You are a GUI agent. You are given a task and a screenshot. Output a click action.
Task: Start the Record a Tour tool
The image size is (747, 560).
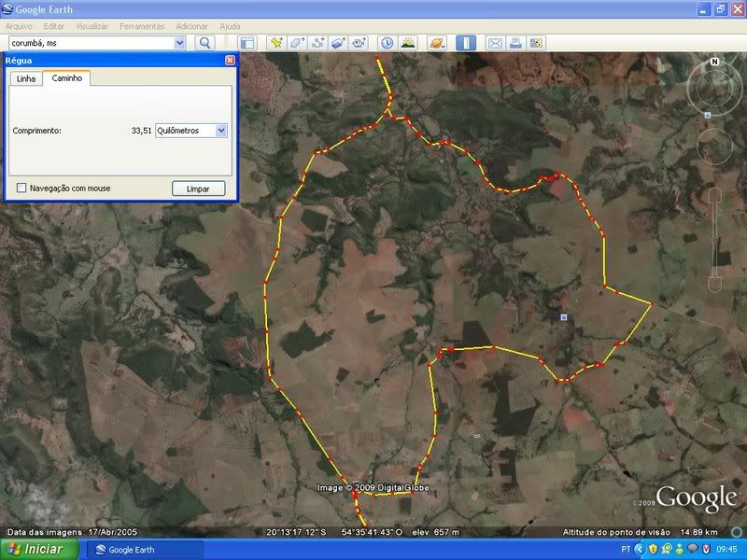coord(359,43)
